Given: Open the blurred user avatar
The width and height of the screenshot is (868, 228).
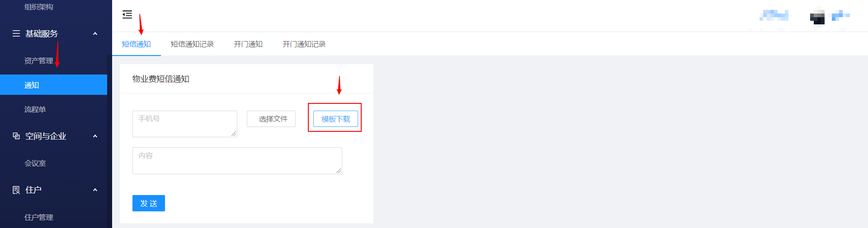Looking at the screenshot, I should (x=817, y=17).
